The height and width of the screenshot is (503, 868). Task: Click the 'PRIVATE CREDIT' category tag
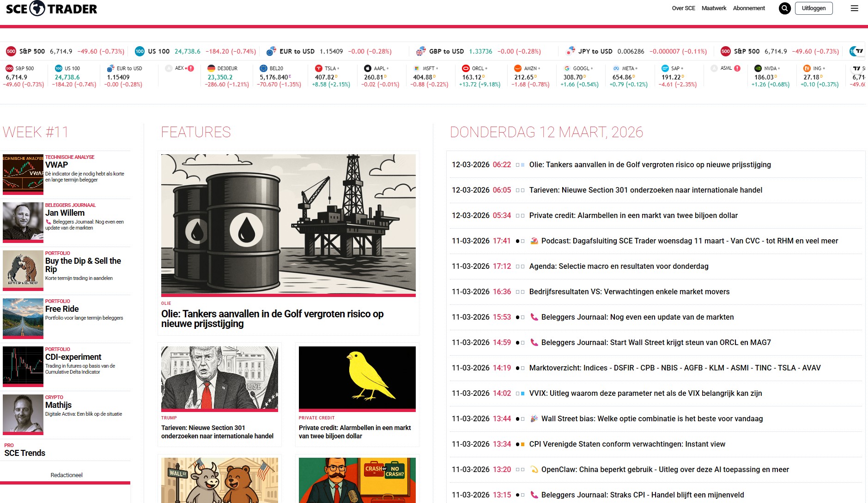click(x=316, y=418)
